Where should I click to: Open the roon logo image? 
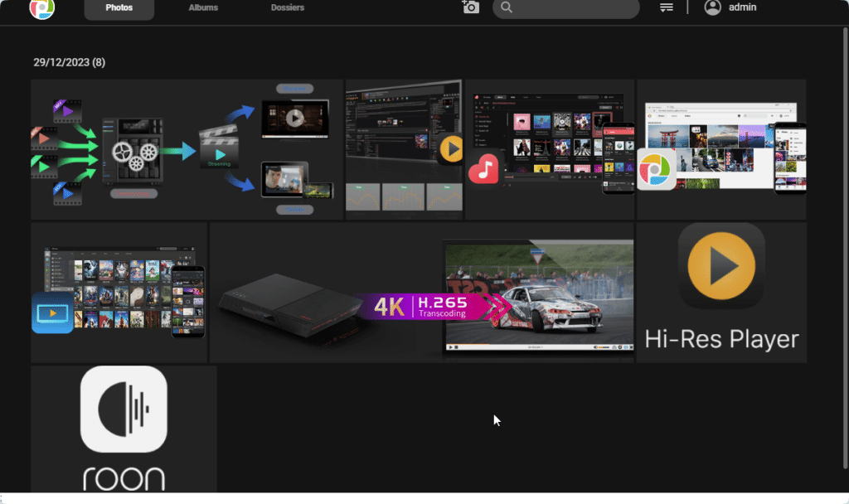point(124,429)
